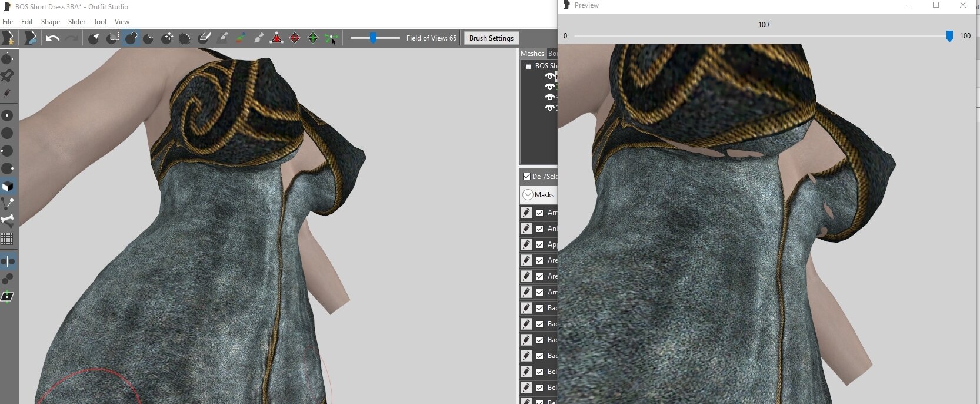
Task: Click the grid icon in left sidebar
Action: [x=8, y=239]
